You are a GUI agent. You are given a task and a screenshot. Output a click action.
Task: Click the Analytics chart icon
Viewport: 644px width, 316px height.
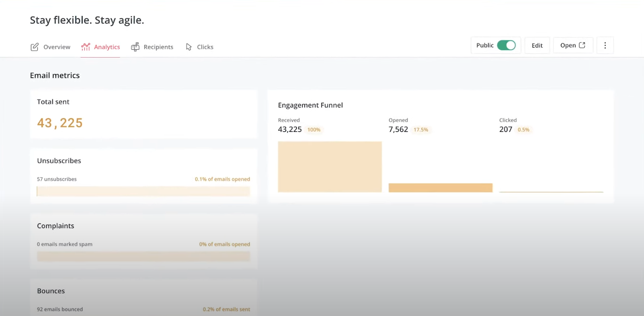(85, 47)
